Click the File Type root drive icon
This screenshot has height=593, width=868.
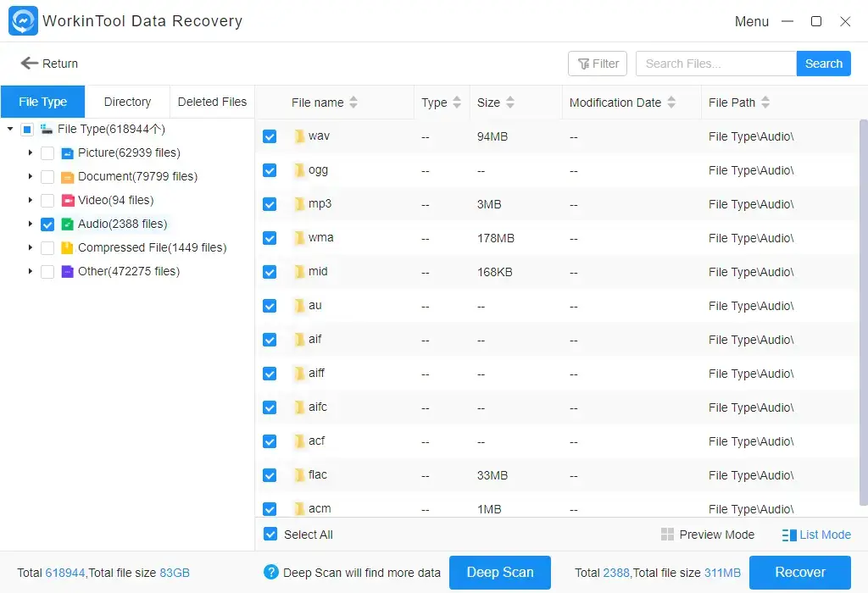pyautogui.click(x=47, y=130)
